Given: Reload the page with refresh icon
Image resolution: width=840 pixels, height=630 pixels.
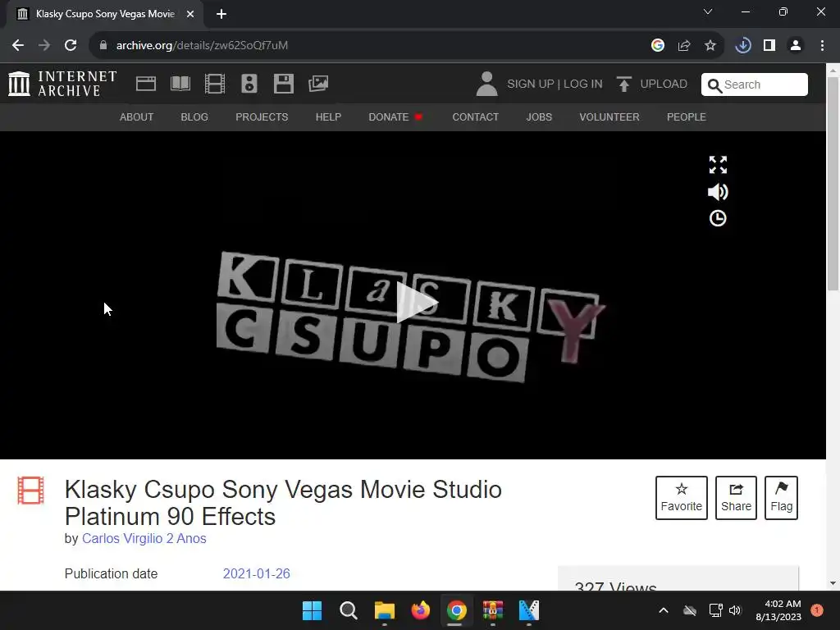Looking at the screenshot, I should [x=71, y=46].
